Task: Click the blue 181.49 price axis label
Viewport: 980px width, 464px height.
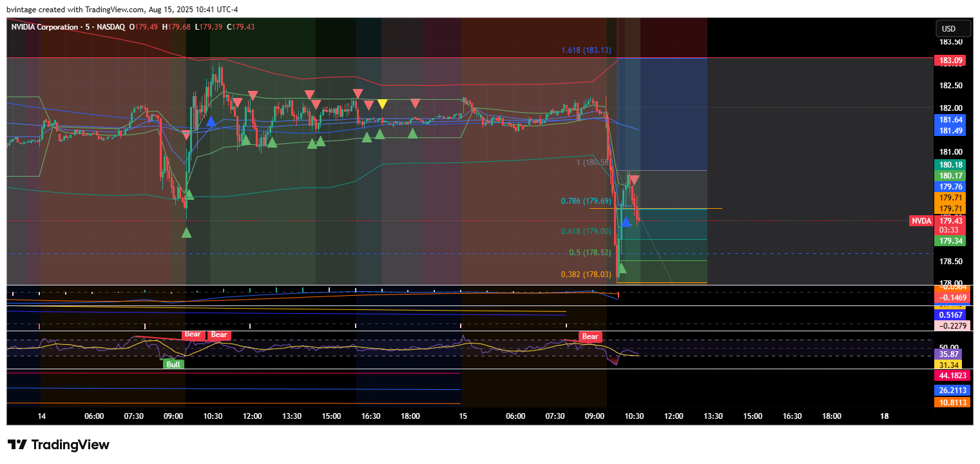Action: coord(951,131)
